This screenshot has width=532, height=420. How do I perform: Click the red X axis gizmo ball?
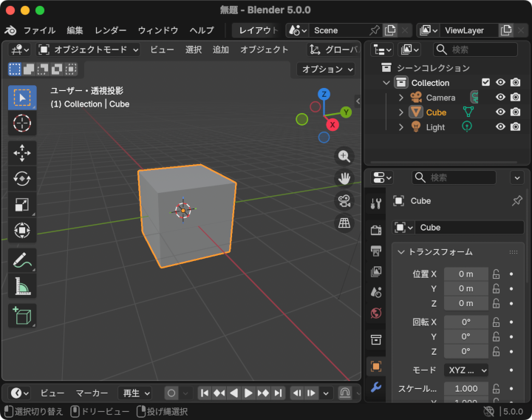[332, 125]
